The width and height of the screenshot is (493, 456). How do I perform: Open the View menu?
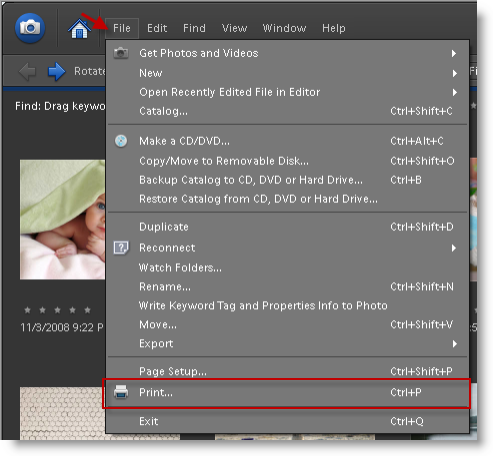click(x=235, y=28)
